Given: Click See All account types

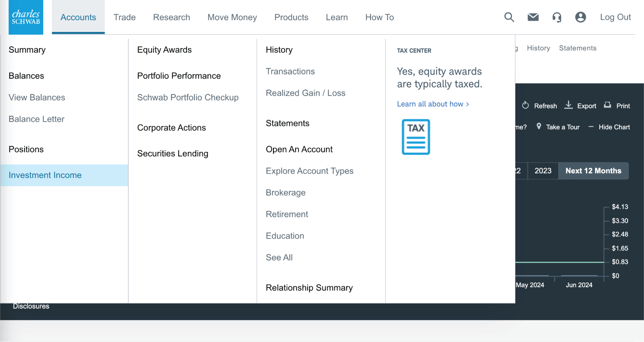Looking at the screenshot, I should (279, 258).
